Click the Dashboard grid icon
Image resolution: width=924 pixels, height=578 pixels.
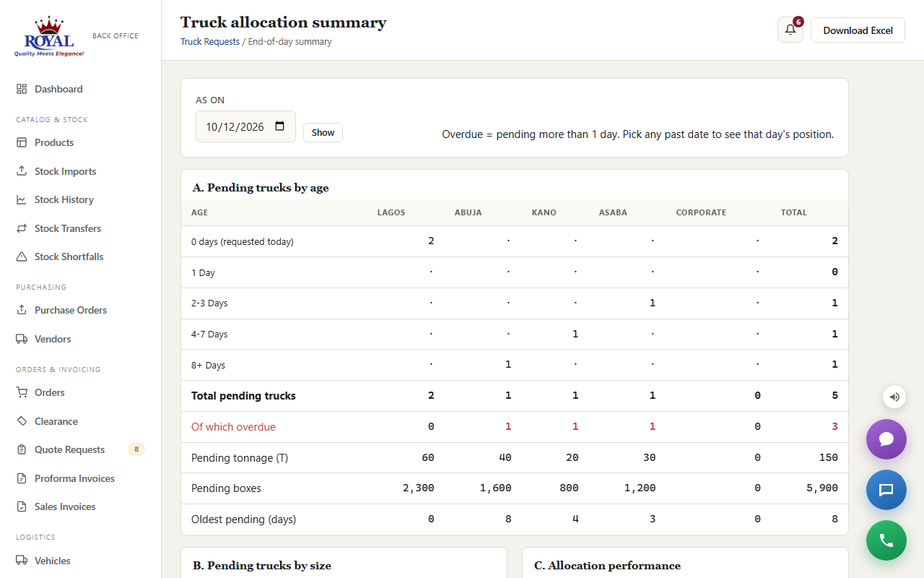[22, 89]
